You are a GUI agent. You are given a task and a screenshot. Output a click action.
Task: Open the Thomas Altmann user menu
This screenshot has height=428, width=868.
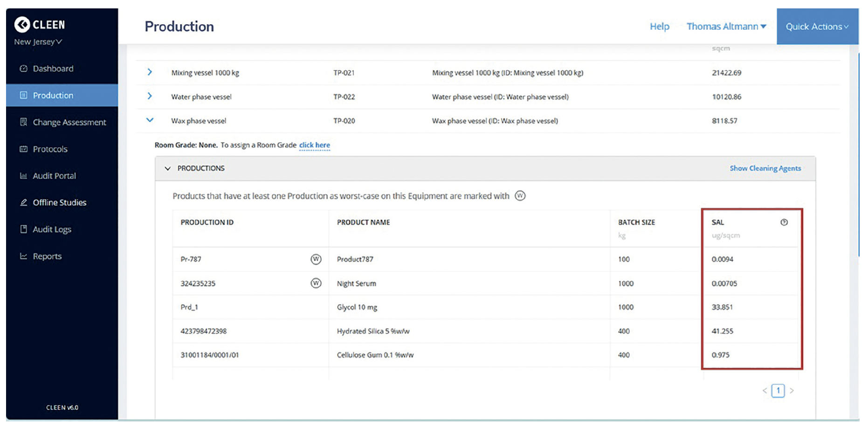pyautogui.click(x=726, y=27)
